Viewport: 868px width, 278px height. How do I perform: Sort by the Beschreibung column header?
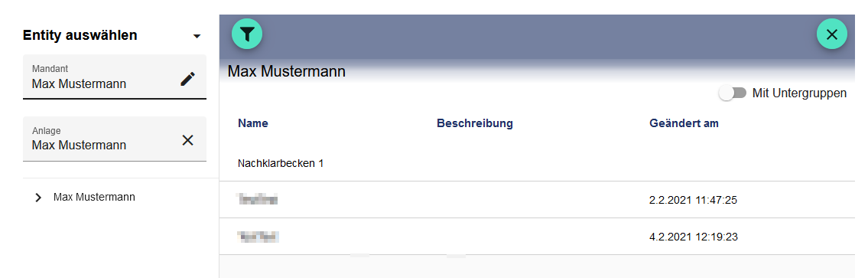click(x=475, y=123)
